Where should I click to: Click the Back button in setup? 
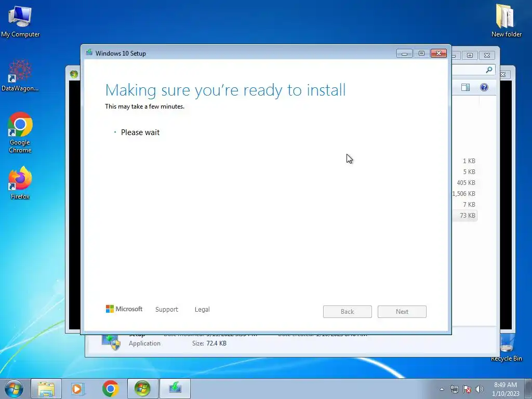[x=348, y=312]
